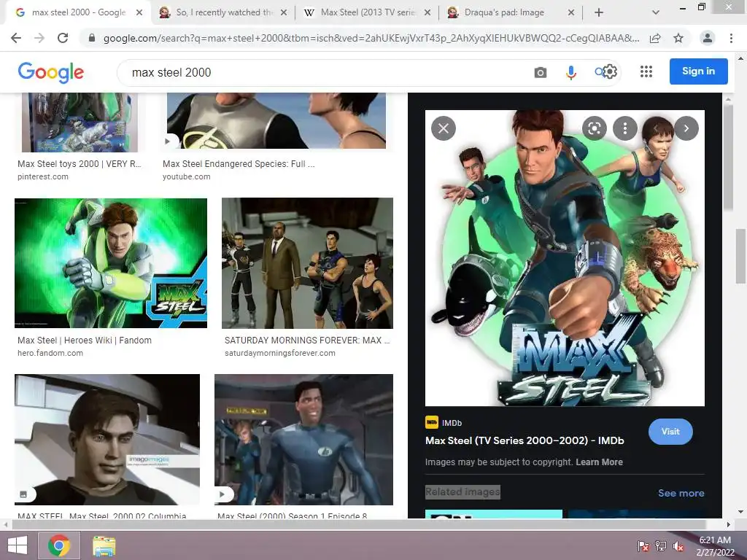
Task: Close the 'So, I recently watched' tab
Action: 284,13
